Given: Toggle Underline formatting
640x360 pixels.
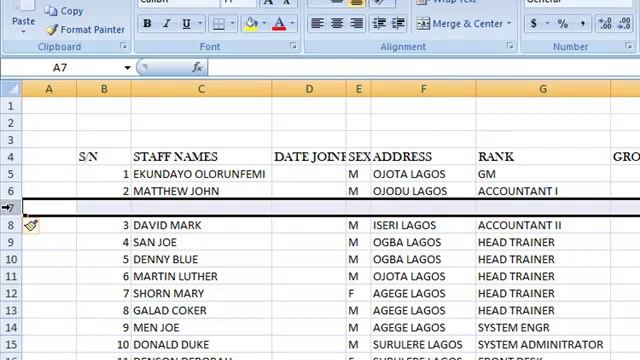Looking at the screenshot, I should [x=186, y=24].
